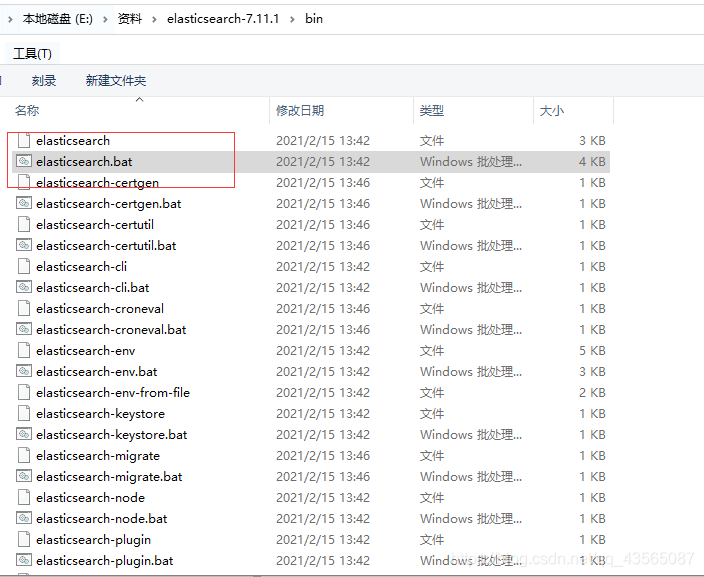The width and height of the screenshot is (704, 577).
Task: Click the elasticsearch-env-from-file file icon
Action: point(24,392)
